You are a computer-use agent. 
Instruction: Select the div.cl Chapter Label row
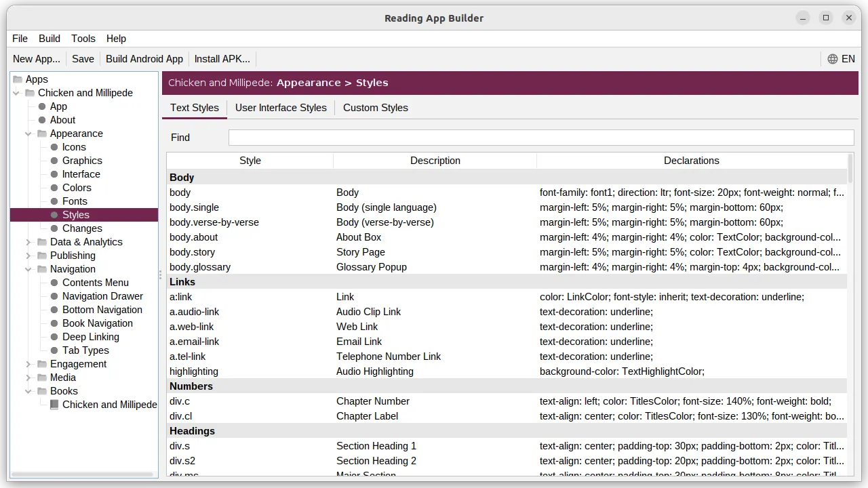(x=507, y=416)
